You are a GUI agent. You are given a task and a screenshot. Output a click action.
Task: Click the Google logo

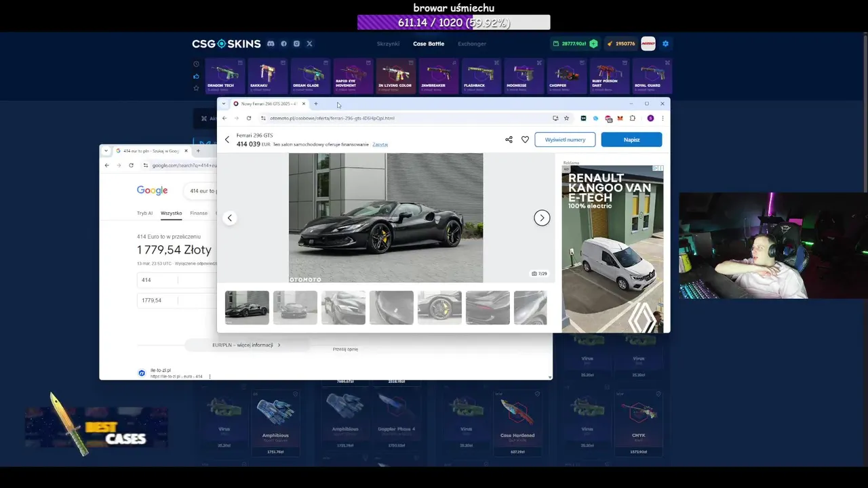tap(152, 190)
